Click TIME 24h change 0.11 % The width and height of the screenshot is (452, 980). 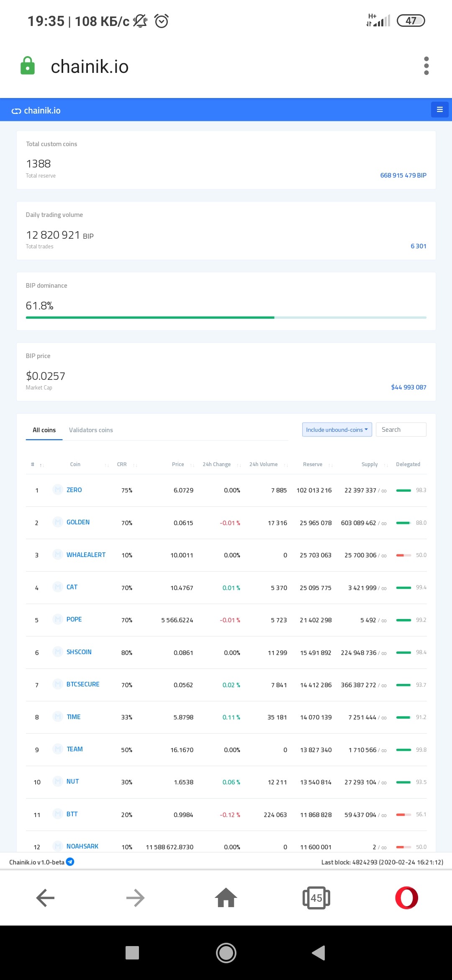[231, 717]
